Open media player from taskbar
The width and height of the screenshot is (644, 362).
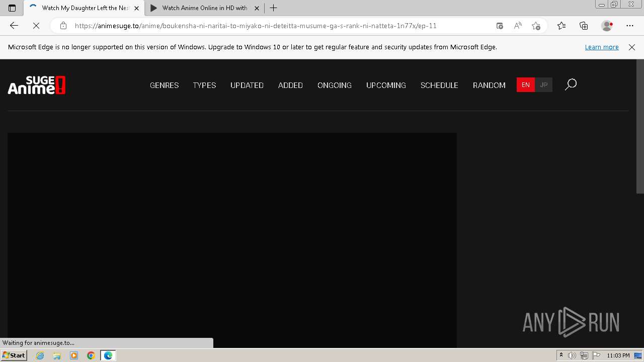74,355
